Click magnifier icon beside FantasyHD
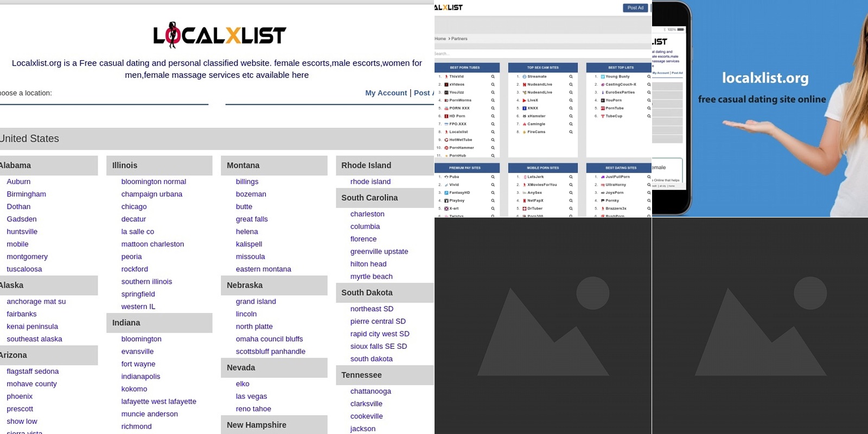 [x=493, y=193]
